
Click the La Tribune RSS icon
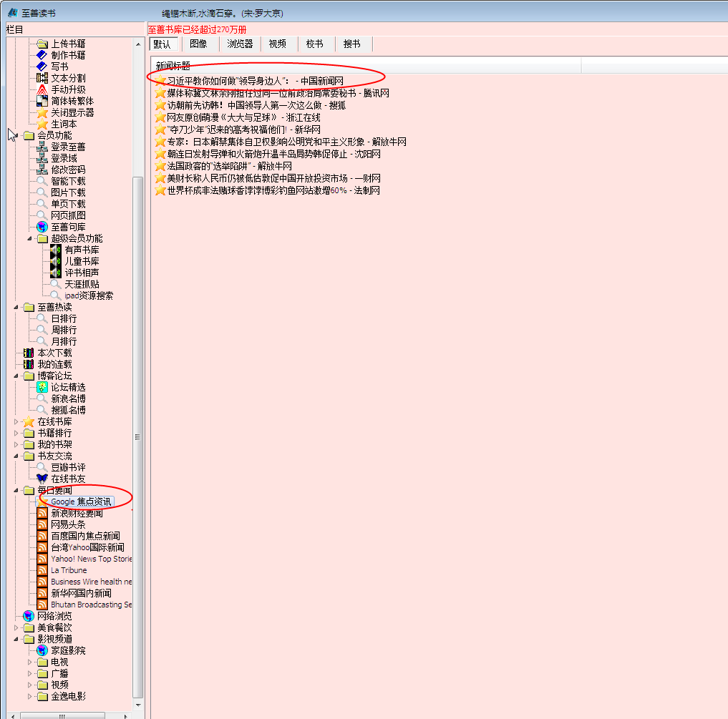point(42,570)
